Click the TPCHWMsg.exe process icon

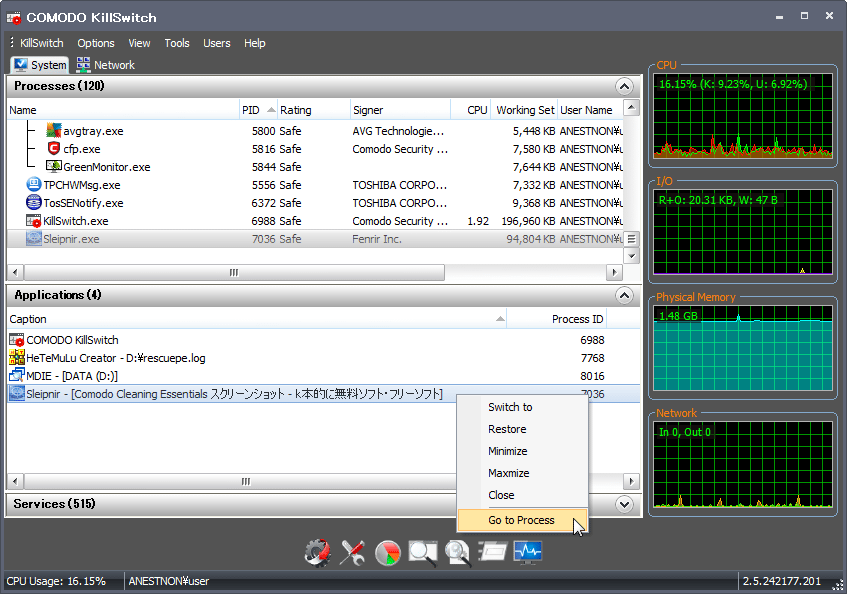[x=33, y=185]
